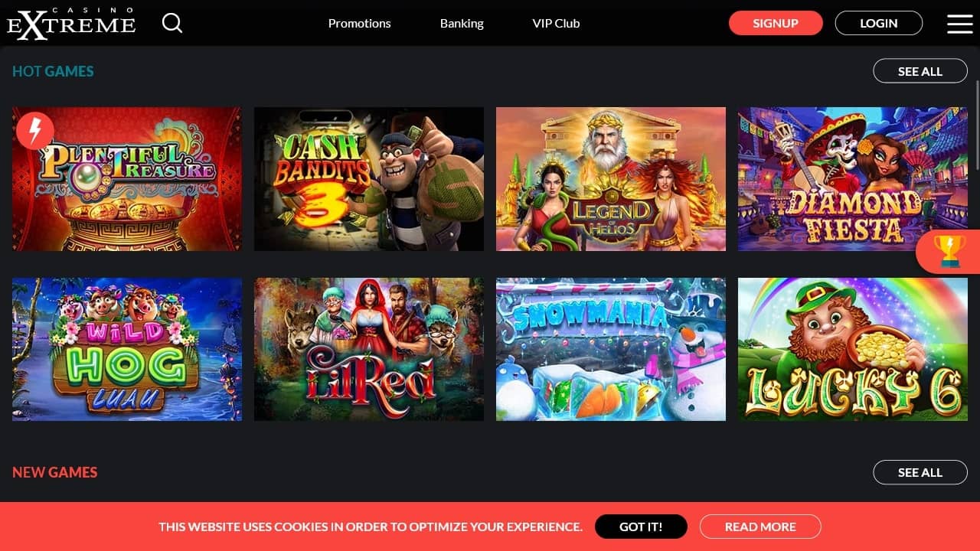Accept cookies with GOT IT!

(641, 527)
